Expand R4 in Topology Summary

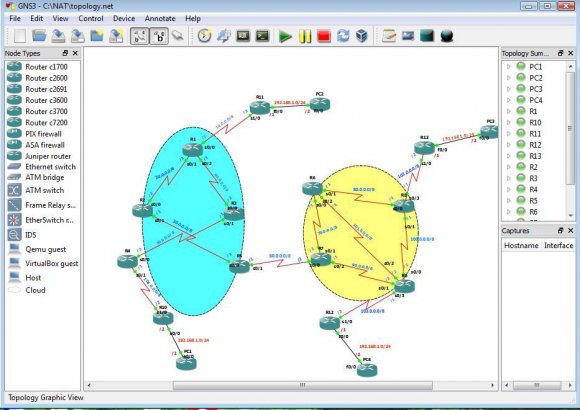click(x=509, y=189)
